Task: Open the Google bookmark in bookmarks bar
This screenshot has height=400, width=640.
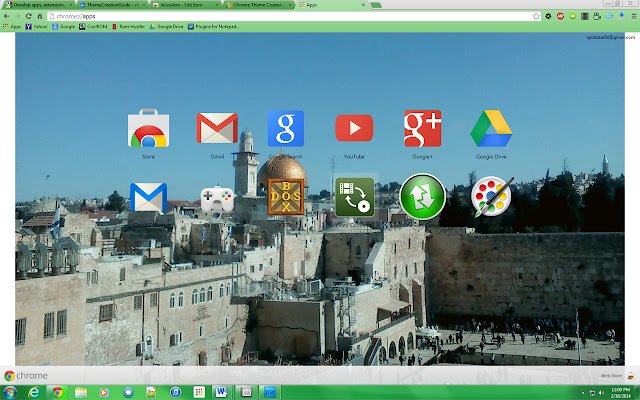Action: coord(63,27)
